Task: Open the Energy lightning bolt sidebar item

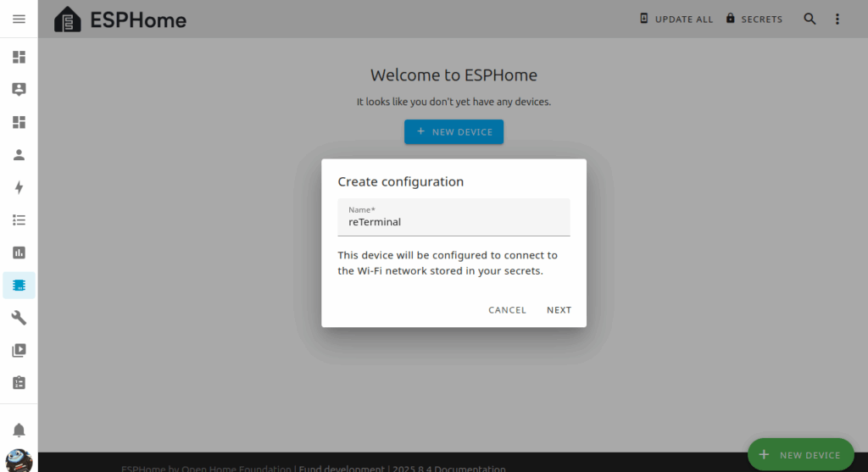Action: click(19, 187)
